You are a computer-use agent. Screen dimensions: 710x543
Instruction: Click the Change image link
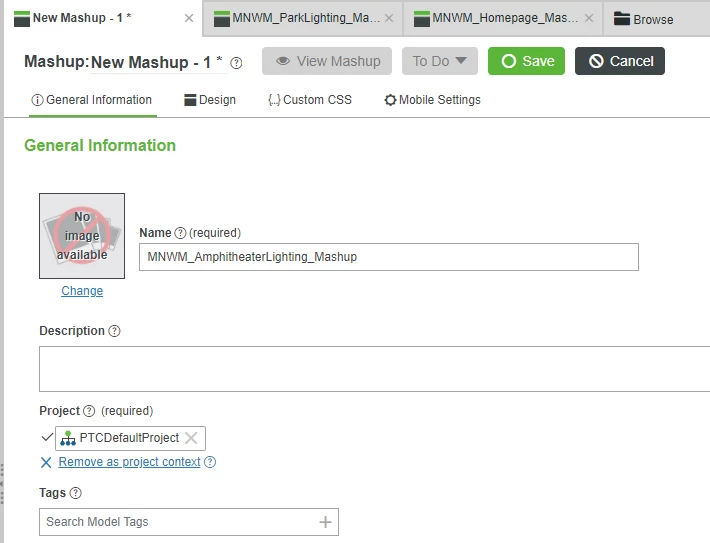click(x=82, y=291)
